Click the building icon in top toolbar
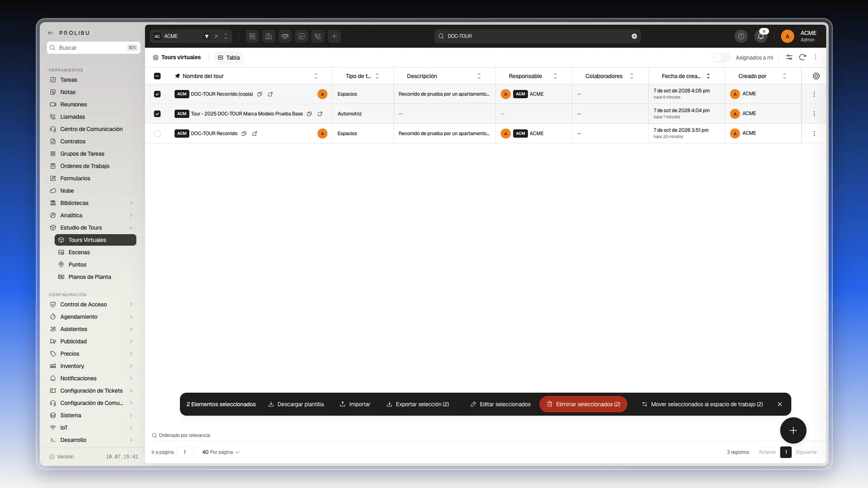The image size is (868, 488). pyautogui.click(x=269, y=36)
